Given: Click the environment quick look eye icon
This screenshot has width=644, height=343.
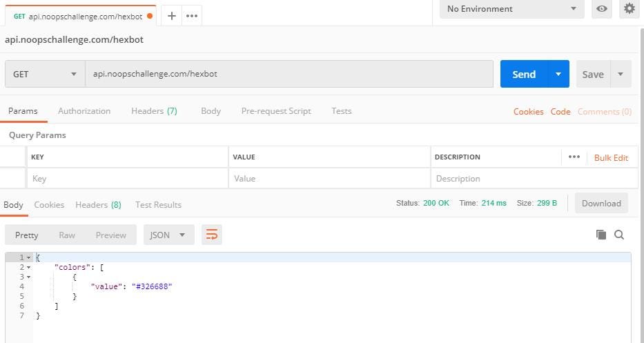Looking at the screenshot, I should pyautogui.click(x=602, y=9).
